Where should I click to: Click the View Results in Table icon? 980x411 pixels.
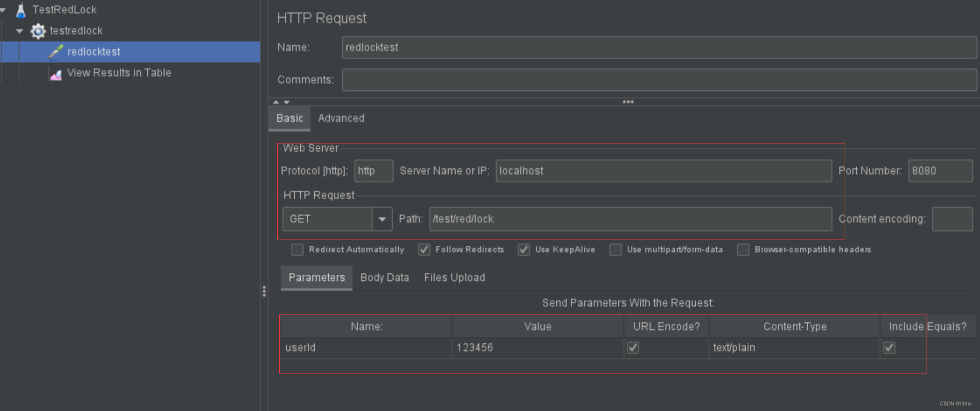pyautogui.click(x=55, y=74)
